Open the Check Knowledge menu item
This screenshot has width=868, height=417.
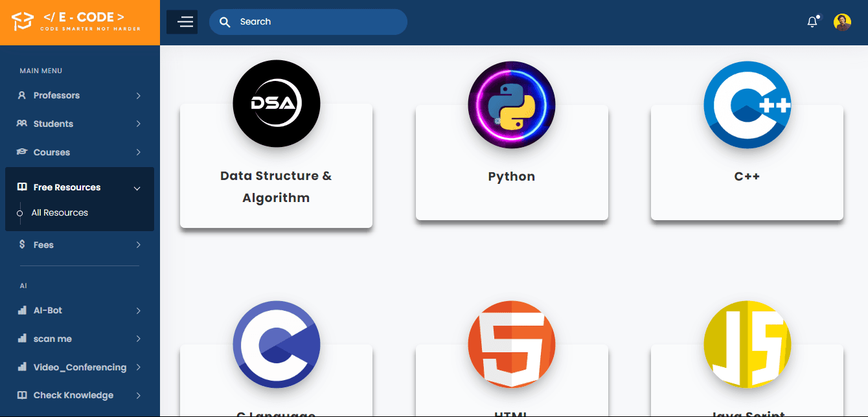[80, 395]
